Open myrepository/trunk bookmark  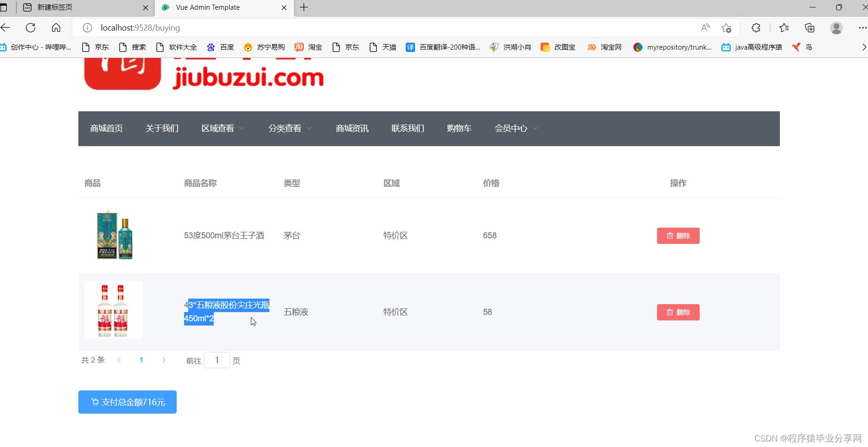pyautogui.click(x=672, y=47)
